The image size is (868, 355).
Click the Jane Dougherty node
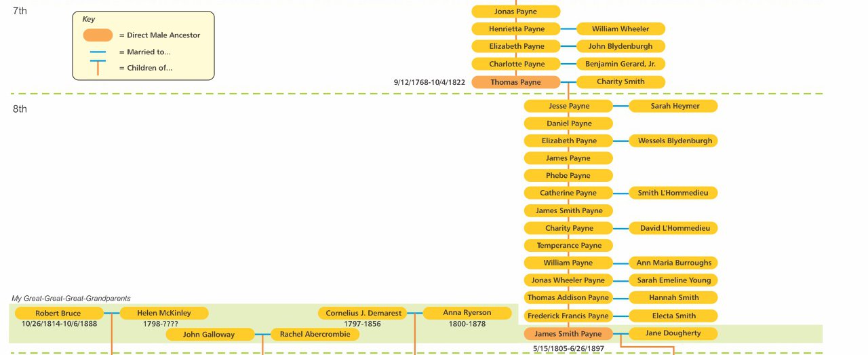673,333
